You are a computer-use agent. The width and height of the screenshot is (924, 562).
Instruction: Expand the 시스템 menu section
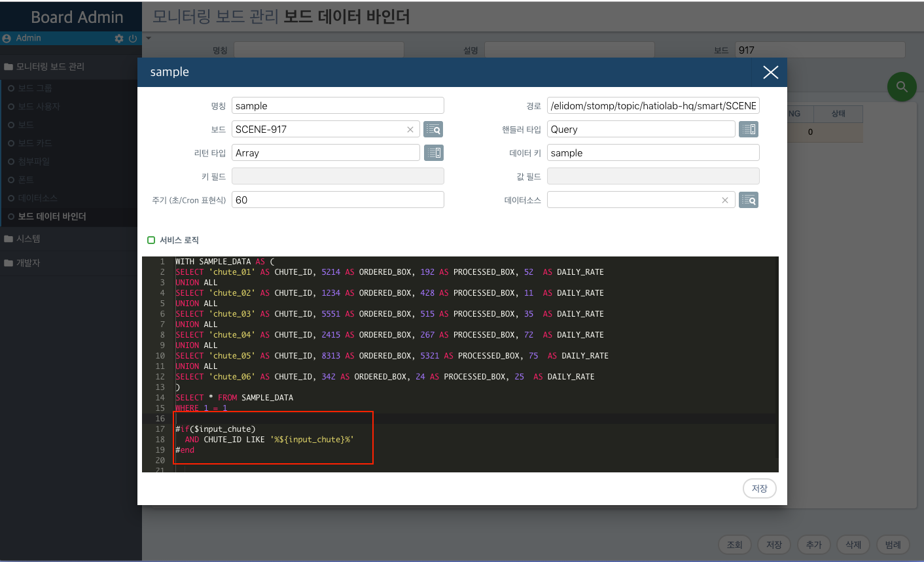(71, 239)
